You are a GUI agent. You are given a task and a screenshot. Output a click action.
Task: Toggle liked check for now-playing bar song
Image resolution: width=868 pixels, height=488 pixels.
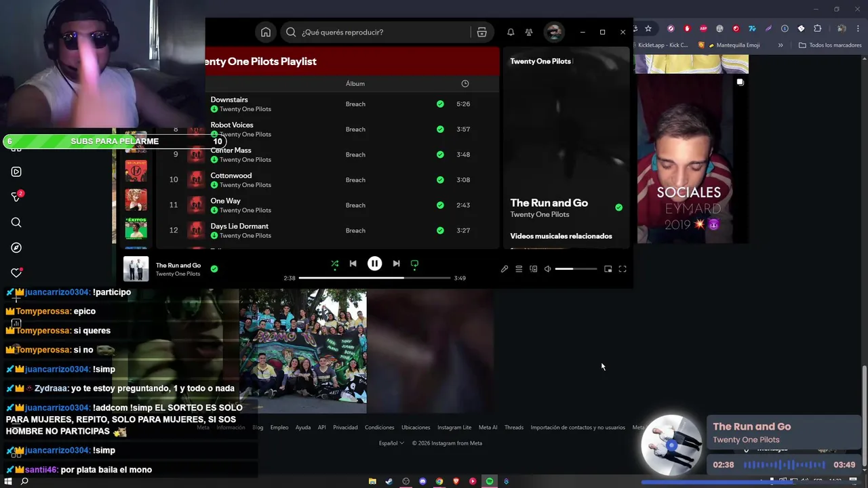[214, 269]
